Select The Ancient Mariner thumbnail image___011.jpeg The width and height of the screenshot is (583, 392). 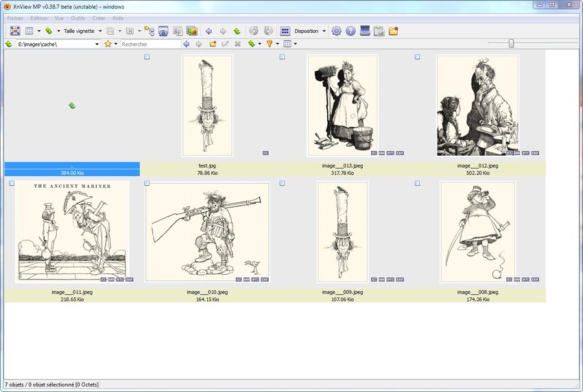click(72, 232)
